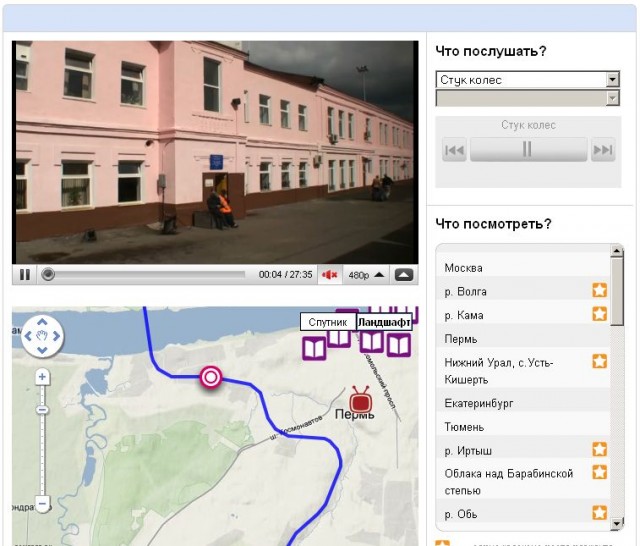Image resolution: width=640 pixels, height=546 pixels.
Task: Click the pink train position marker on route
Action: click(210, 377)
